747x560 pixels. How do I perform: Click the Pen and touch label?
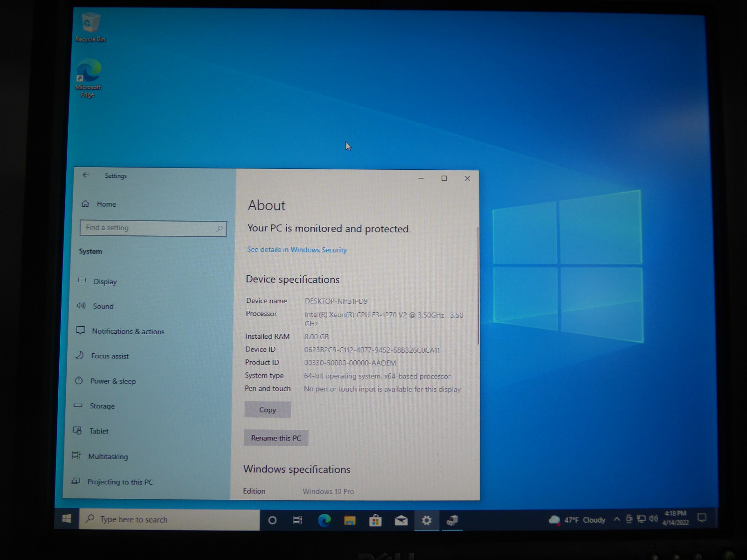(x=268, y=388)
